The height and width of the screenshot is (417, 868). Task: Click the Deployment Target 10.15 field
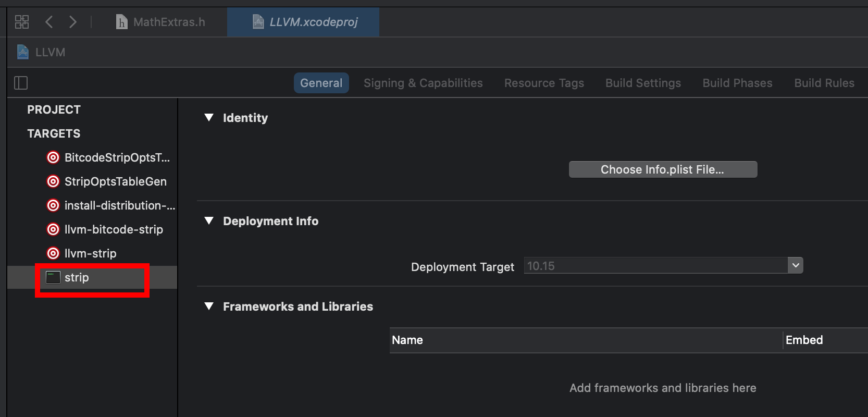[656, 265]
